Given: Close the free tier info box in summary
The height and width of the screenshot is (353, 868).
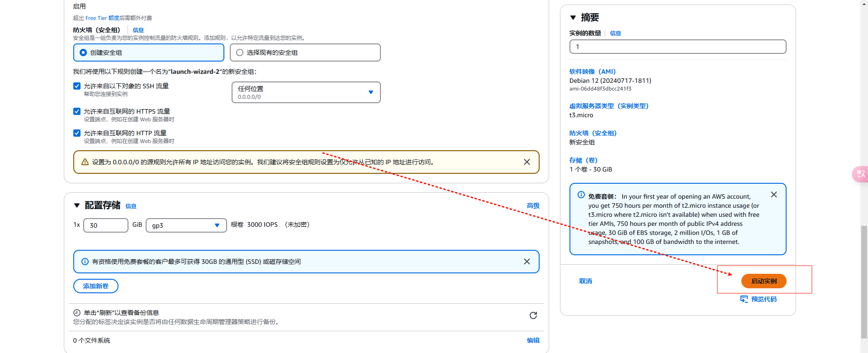Looking at the screenshot, I should (x=773, y=195).
